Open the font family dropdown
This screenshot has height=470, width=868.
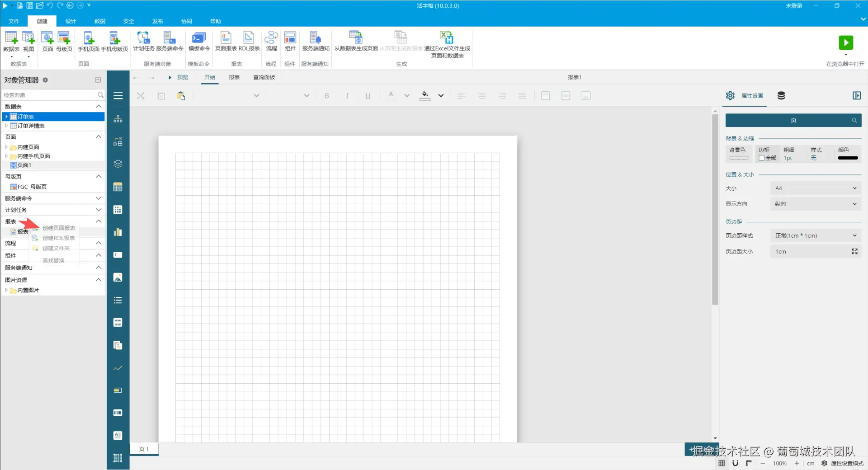click(x=256, y=96)
